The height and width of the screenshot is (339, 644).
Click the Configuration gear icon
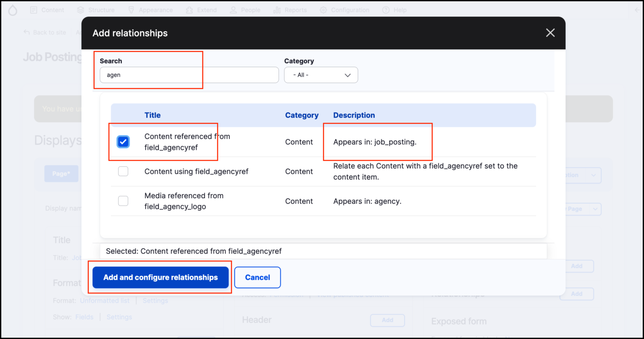pos(323,10)
